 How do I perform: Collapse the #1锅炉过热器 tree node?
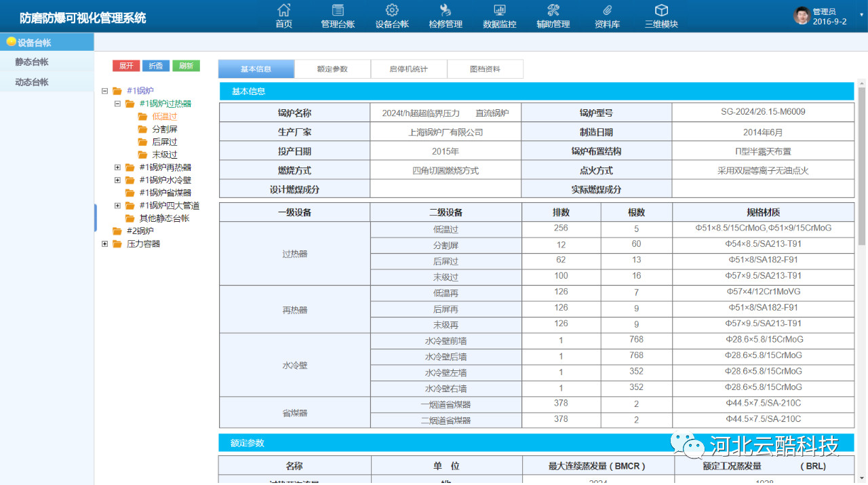117,104
